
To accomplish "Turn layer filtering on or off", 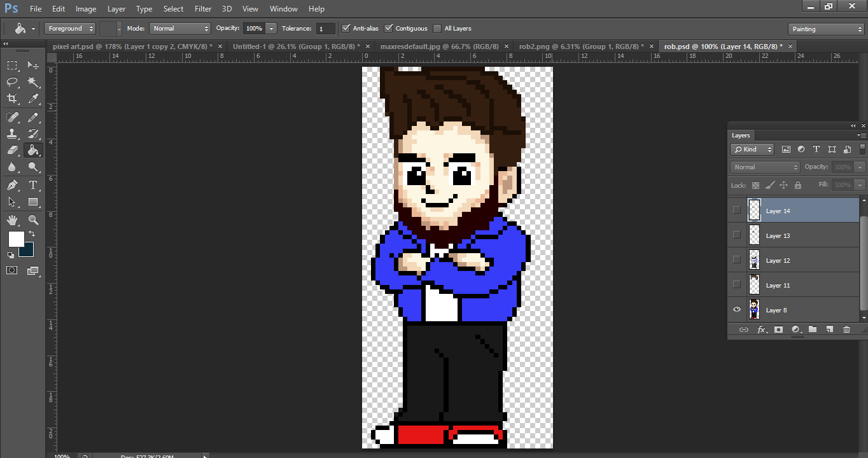I will (x=862, y=149).
